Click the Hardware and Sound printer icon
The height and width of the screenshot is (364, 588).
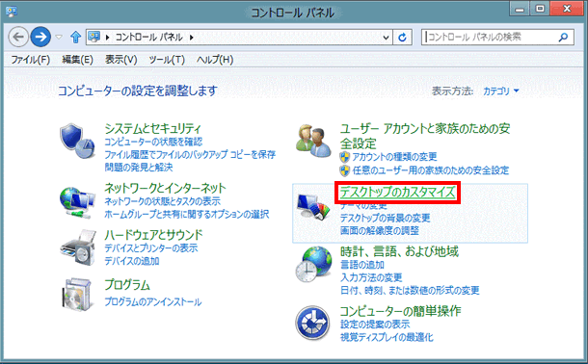(78, 247)
